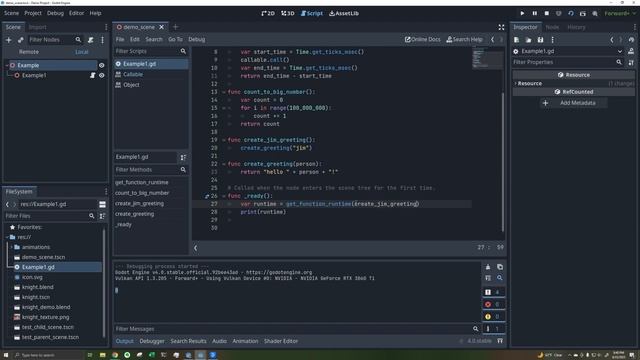
Task: Jump to the get_function_runtime method
Action: tap(142, 182)
